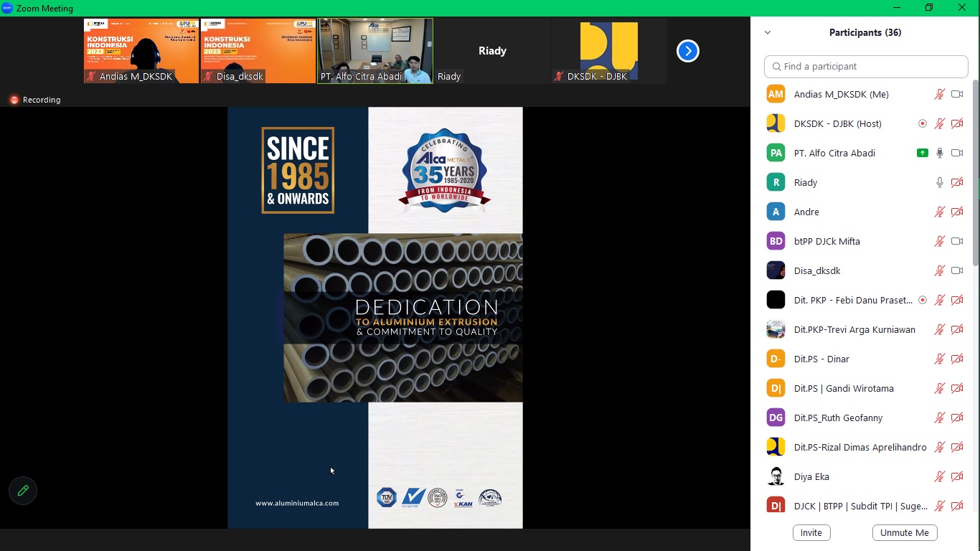
Task: Toggle video camera for Andias M_DKSDK (Me)
Action: pos(957,94)
